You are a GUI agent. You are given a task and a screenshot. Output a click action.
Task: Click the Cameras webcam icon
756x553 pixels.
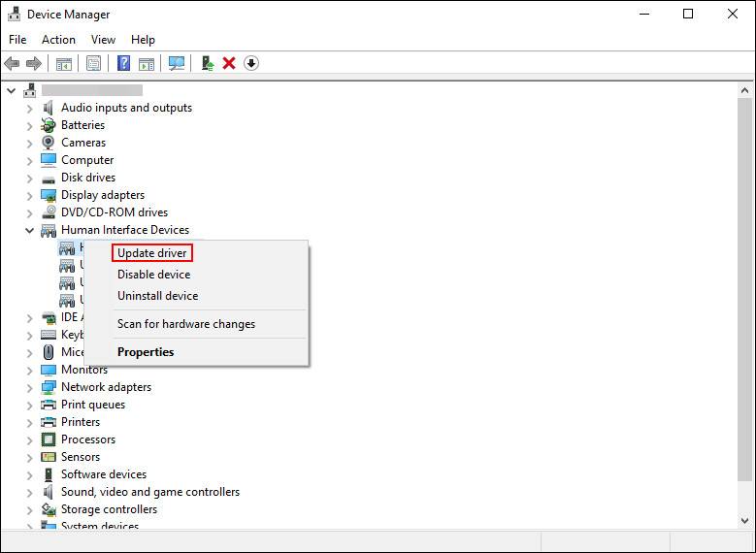(x=49, y=143)
